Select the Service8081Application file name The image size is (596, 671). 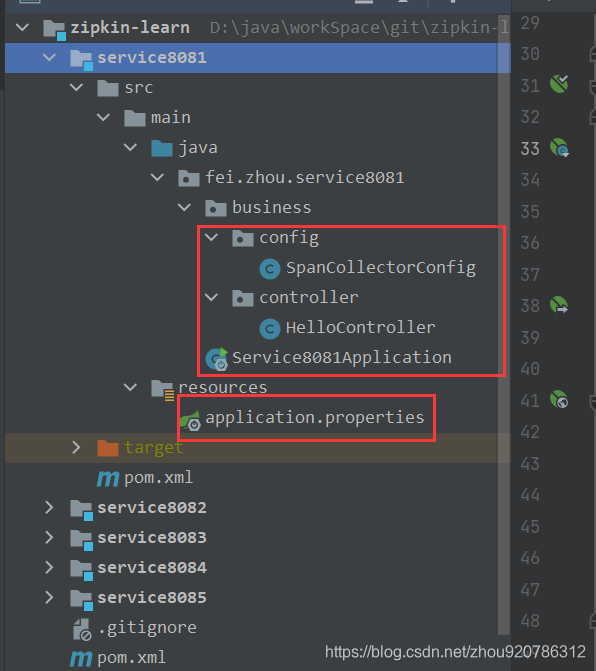342,357
